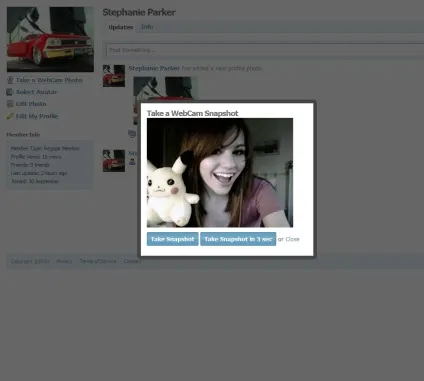The image size is (424, 381).
Task: Click the Take a WebCam Snapshot dialog title
Action: pos(193,113)
